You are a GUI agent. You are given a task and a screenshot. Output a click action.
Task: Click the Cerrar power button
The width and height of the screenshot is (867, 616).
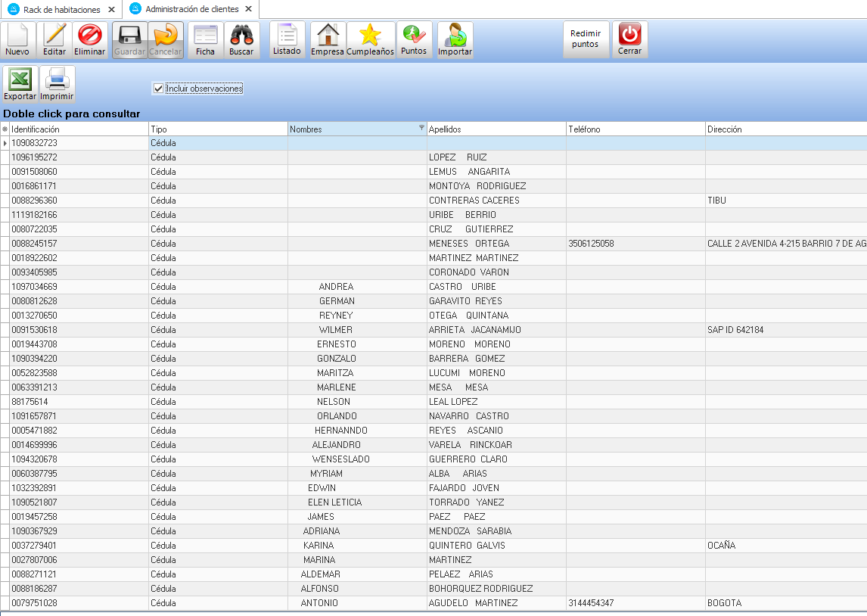(629, 40)
